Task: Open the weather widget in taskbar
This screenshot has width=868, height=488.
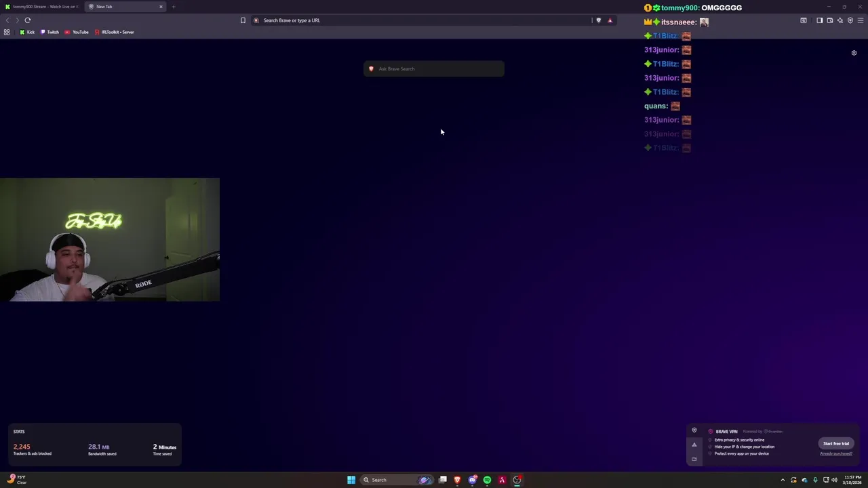Action: [16, 480]
